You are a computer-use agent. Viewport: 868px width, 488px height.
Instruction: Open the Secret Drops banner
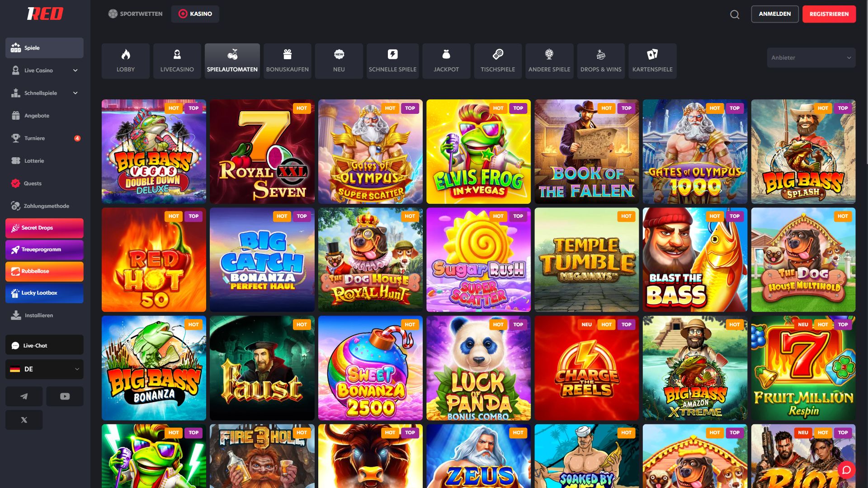[x=44, y=228]
